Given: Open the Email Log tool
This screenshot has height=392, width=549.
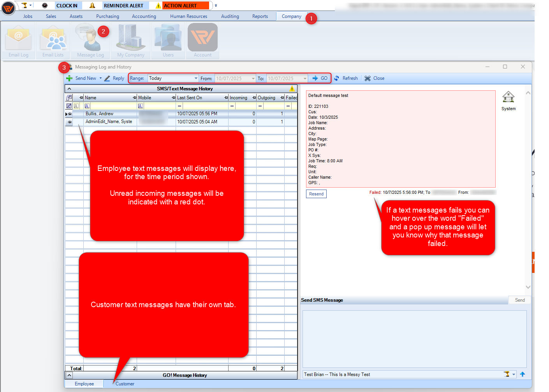Looking at the screenshot, I should (x=18, y=40).
